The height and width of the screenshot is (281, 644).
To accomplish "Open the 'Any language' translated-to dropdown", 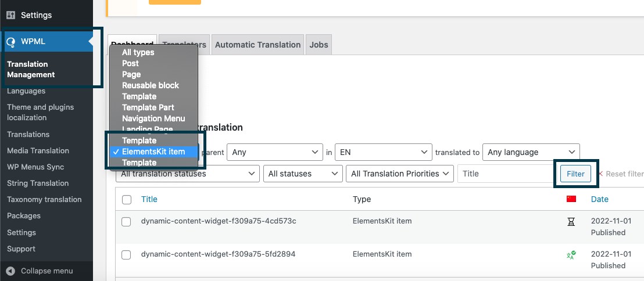I will [531, 152].
